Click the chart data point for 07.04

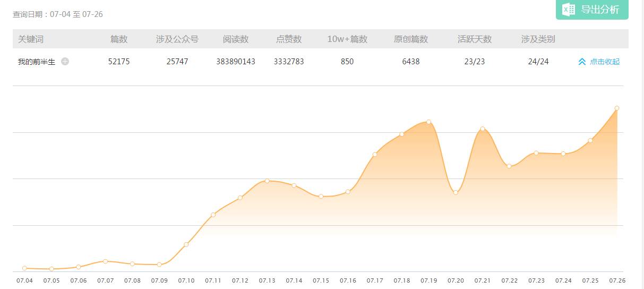pyautogui.click(x=24, y=268)
